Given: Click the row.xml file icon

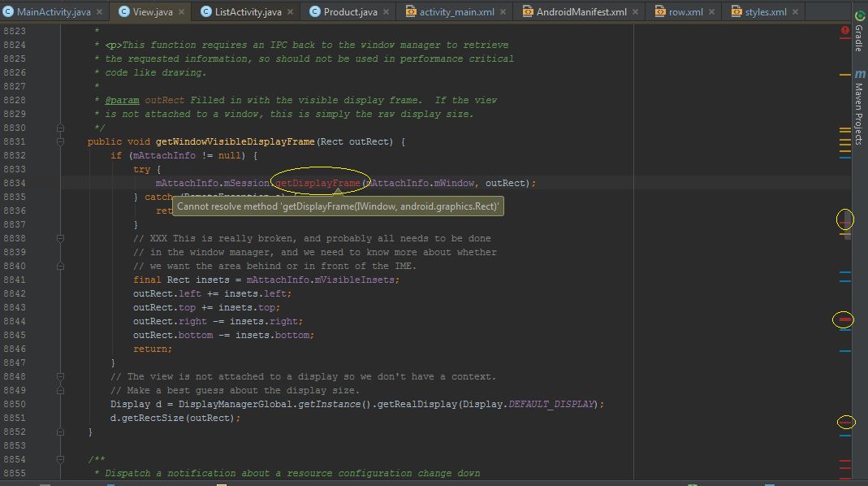Looking at the screenshot, I should coord(660,11).
